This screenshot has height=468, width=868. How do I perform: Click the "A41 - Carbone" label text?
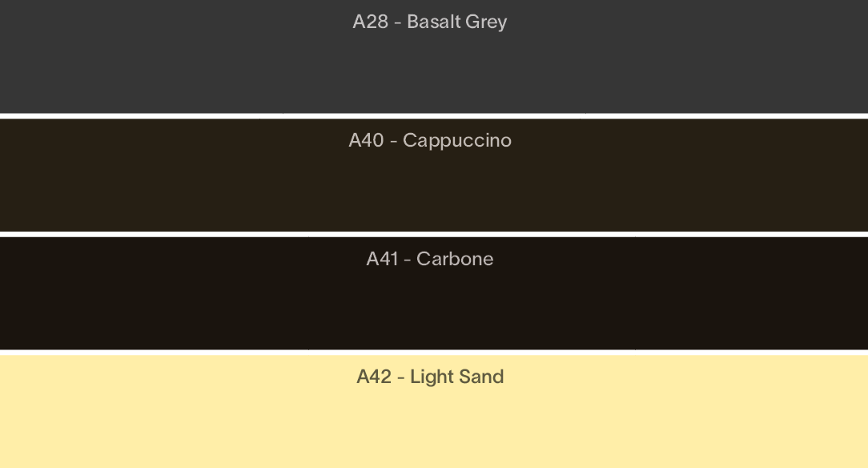pos(429,259)
